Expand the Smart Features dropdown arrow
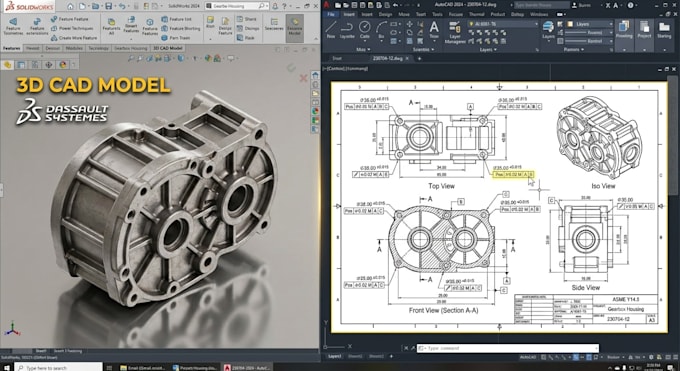The height and width of the screenshot is (371, 680). [x=131, y=38]
